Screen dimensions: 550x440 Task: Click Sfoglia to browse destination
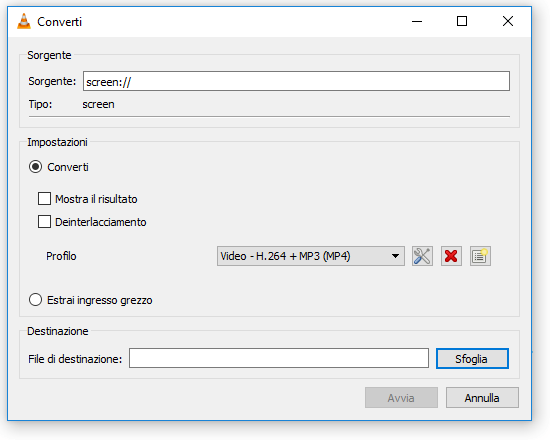pyautogui.click(x=472, y=359)
